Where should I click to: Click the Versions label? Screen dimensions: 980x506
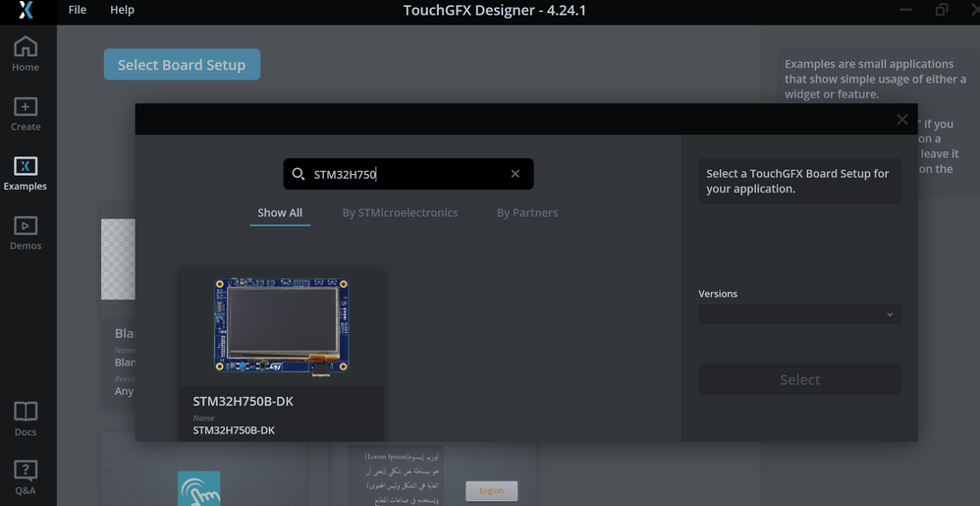(x=718, y=294)
